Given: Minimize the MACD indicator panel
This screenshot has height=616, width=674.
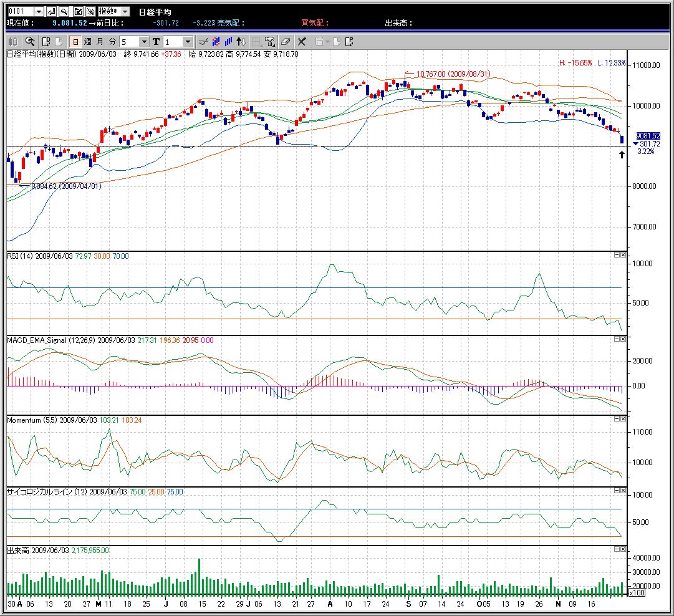Looking at the screenshot, I should coord(616,339).
